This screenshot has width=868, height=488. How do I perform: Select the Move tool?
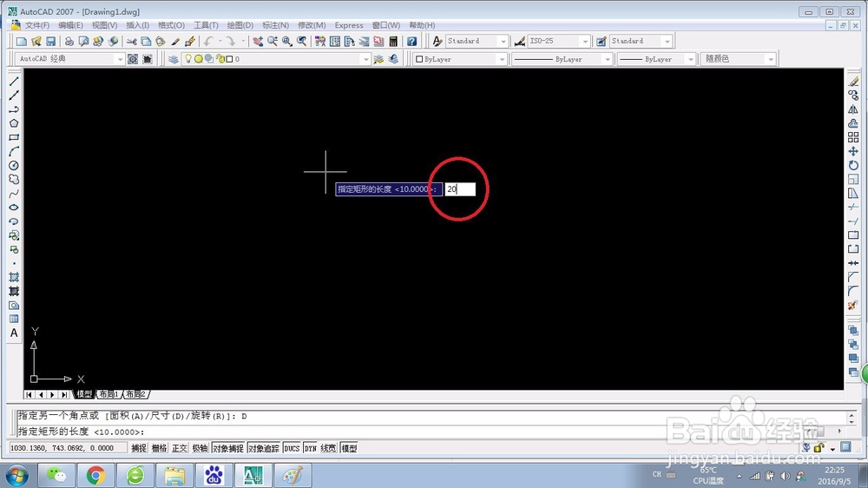[x=853, y=151]
